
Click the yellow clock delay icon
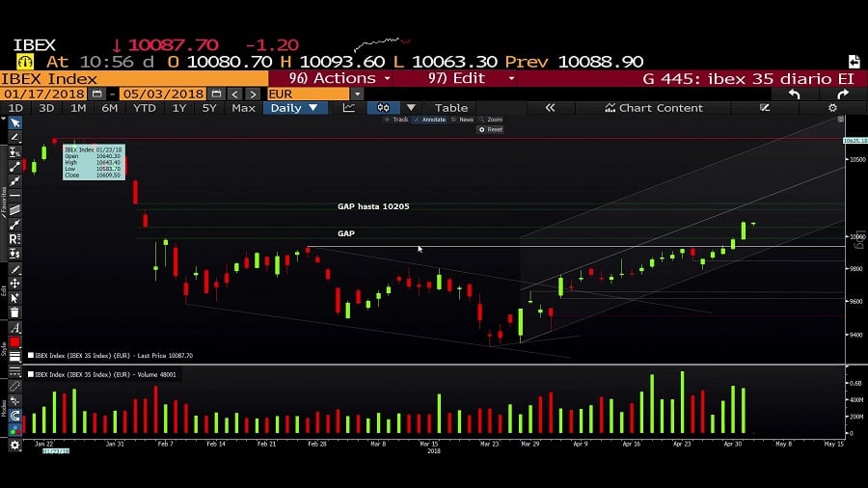coord(25,62)
